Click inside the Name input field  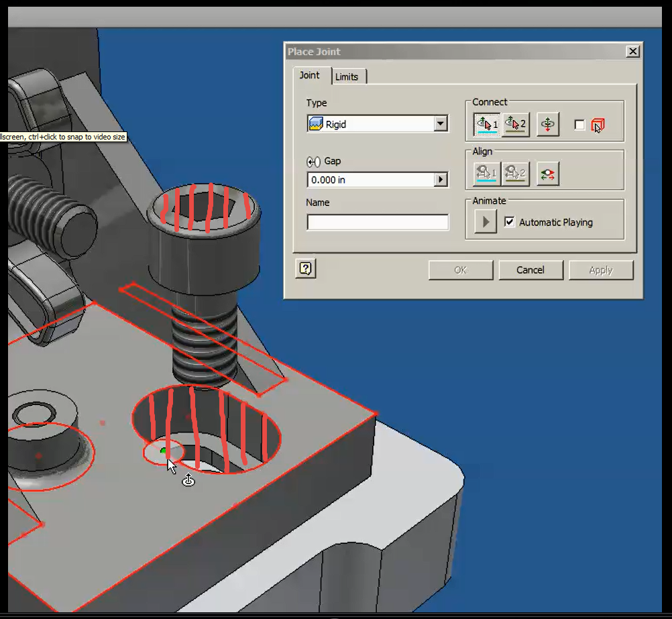pos(377,222)
